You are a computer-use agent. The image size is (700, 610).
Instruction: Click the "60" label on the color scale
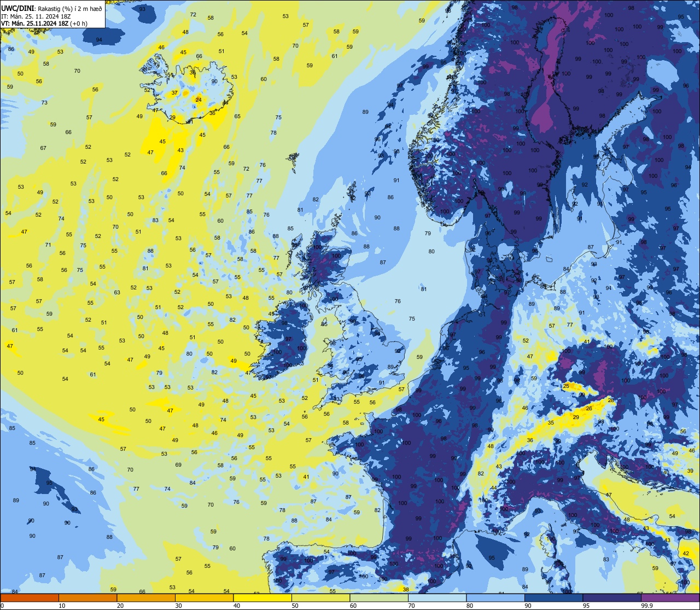click(x=353, y=606)
